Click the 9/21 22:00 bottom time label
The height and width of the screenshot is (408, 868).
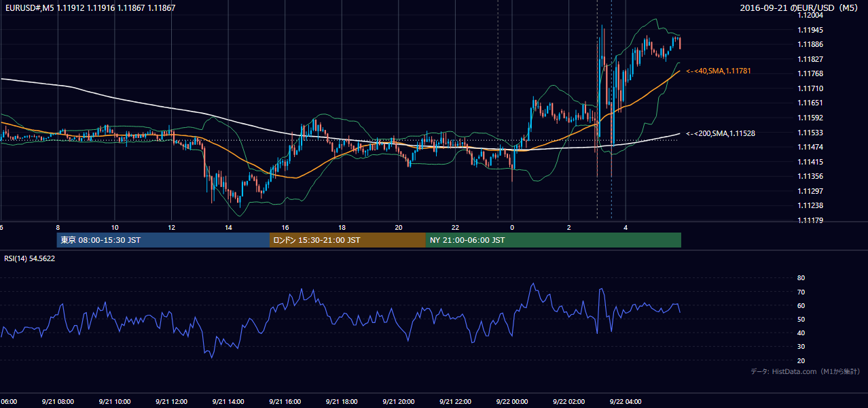pos(455,402)
